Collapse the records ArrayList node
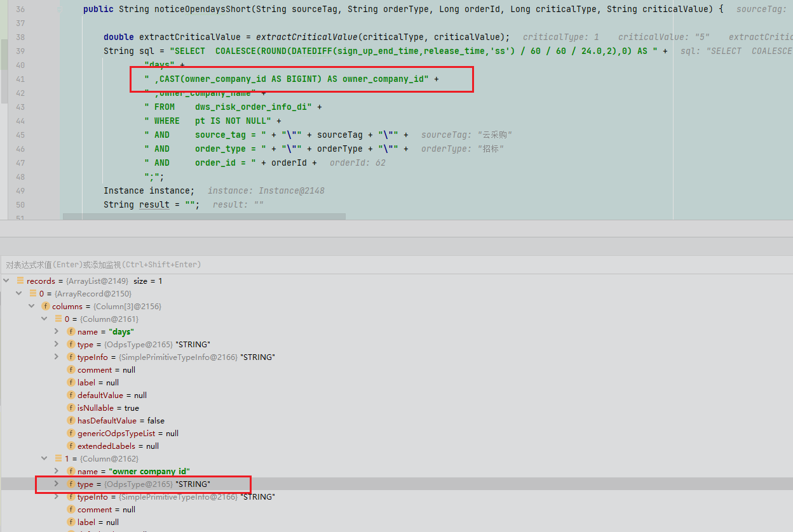 tap(6, 281)
